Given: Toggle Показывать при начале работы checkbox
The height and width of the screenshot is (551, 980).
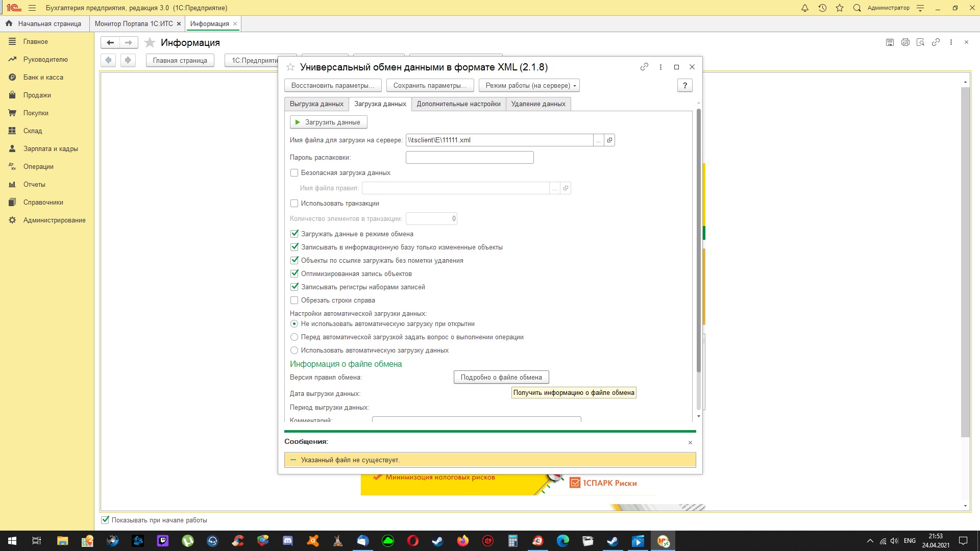Looking at the screenshot, I should [105, 520].
